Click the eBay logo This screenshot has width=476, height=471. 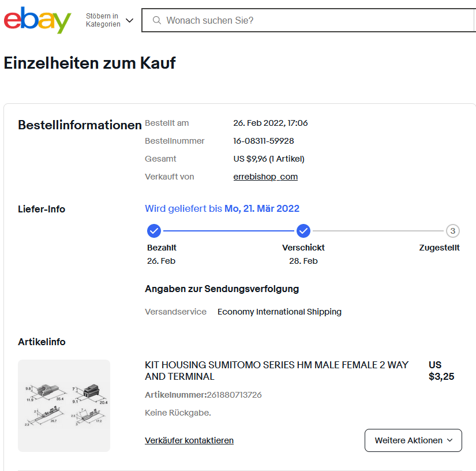tap(38, 20)
